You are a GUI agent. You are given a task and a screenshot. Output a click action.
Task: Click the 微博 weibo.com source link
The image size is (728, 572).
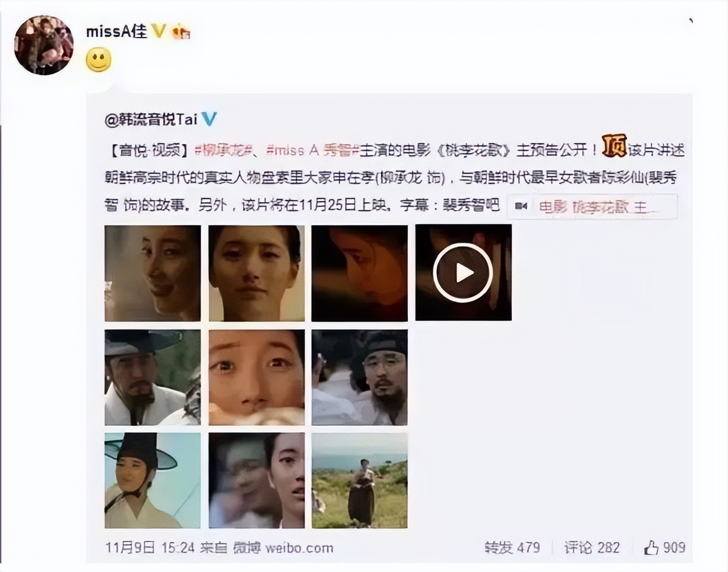click(283, 548)
